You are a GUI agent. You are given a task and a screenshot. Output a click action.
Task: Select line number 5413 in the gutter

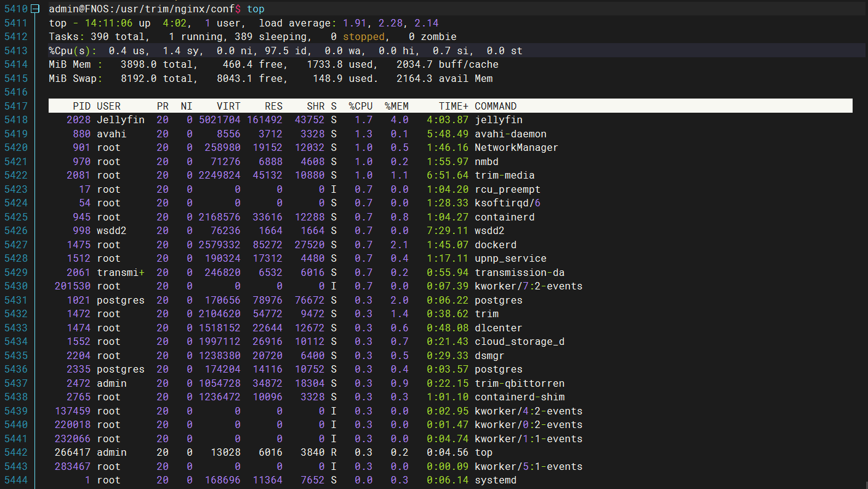16,51
